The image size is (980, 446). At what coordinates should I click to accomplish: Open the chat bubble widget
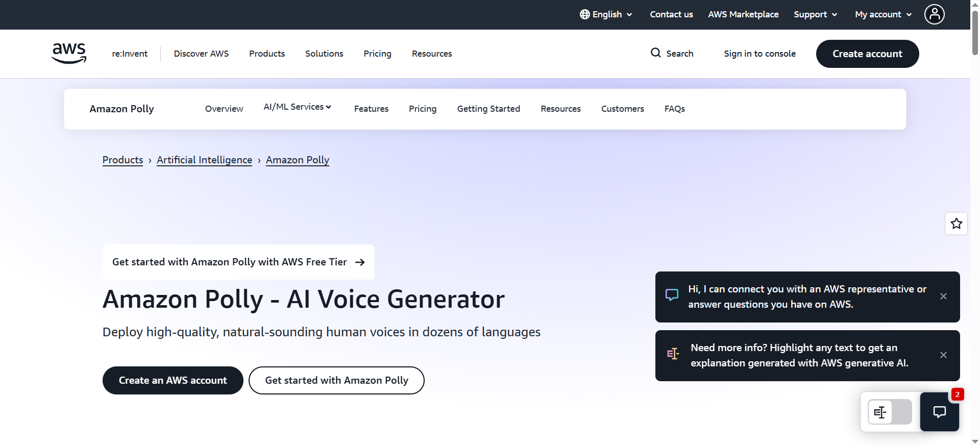(939, 412)
